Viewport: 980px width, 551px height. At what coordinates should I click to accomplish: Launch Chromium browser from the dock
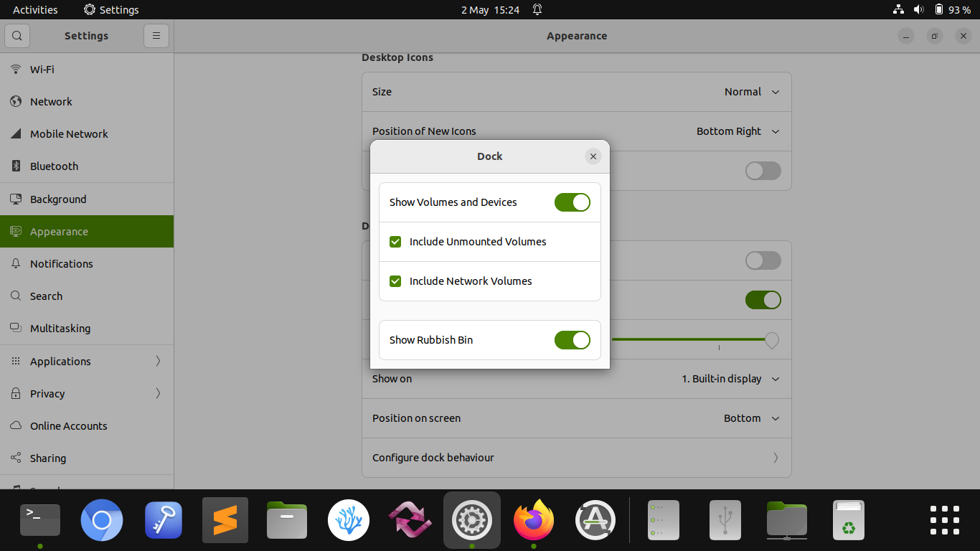tap(101, 519)
